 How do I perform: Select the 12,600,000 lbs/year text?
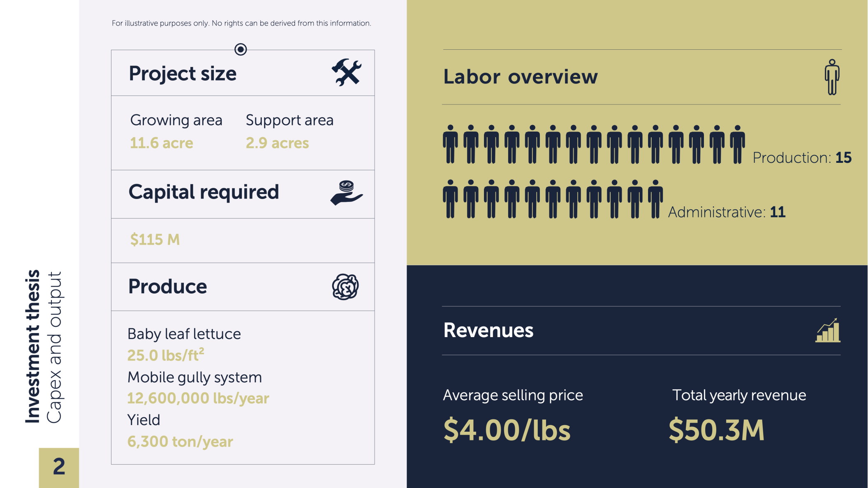(x=198, y=398)
